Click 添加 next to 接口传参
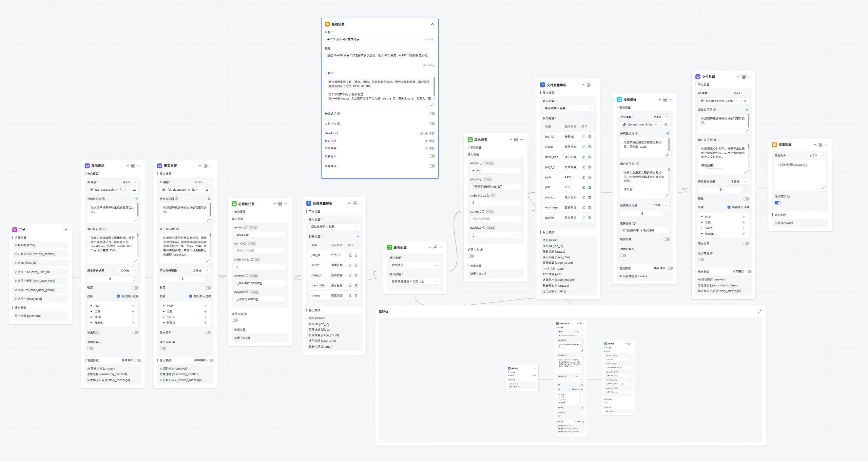The width and height of the screenshot is (868, 461). [x=430, y=141]
